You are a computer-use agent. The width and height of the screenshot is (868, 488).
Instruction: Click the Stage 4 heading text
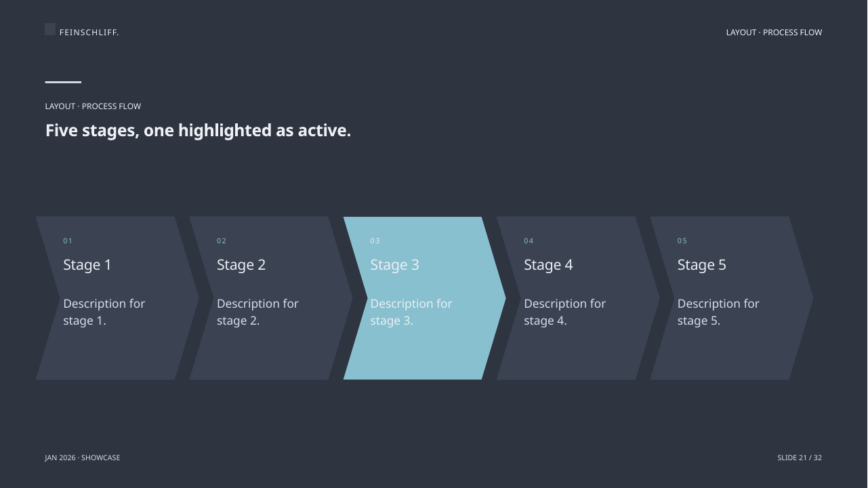pos(548,265)
